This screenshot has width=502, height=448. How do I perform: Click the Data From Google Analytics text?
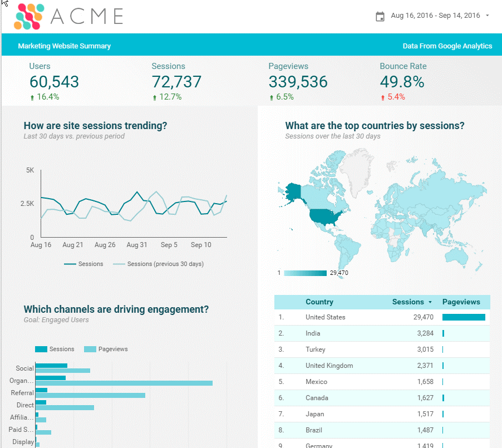click(447, 46)
